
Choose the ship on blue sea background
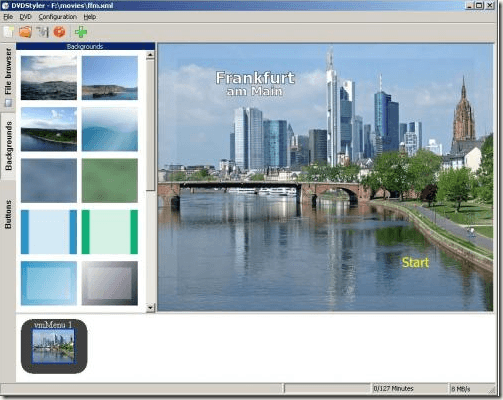pyautogui.click(x=110, y=78)
